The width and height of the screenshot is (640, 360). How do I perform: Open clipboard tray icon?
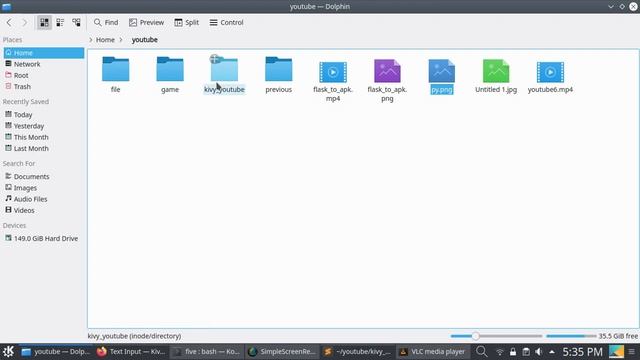(526, 352)
